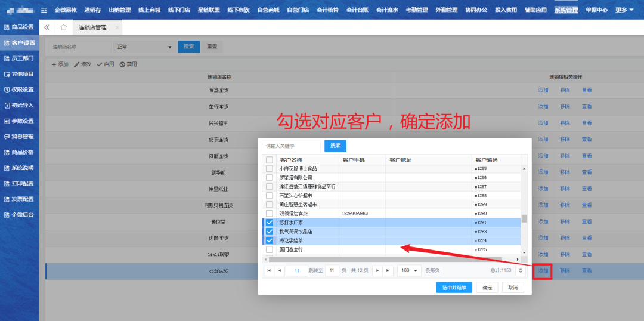The image size is (644, 321).
Task: Toggle the select-all checkbox in the table header
Action: click(270, 160)
